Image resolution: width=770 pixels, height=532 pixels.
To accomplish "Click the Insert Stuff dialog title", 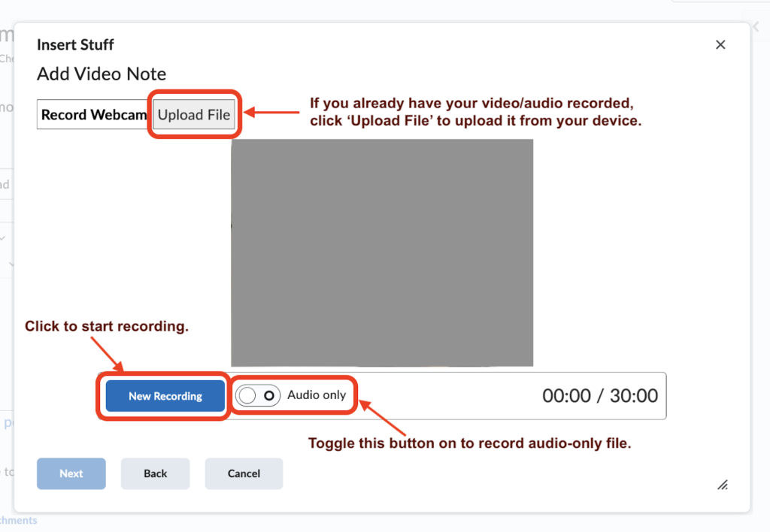I will pos(75,44).
